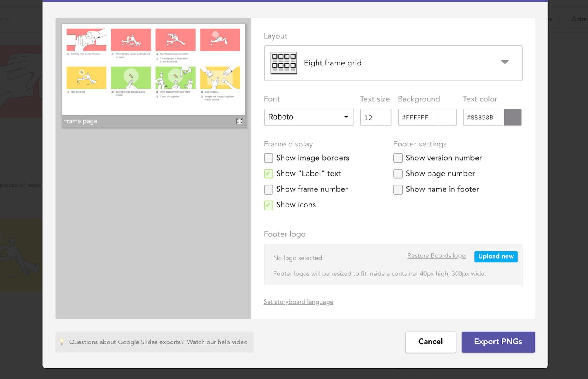
Task: Open the Layout dropdown arrow
Action: [505, 62]
